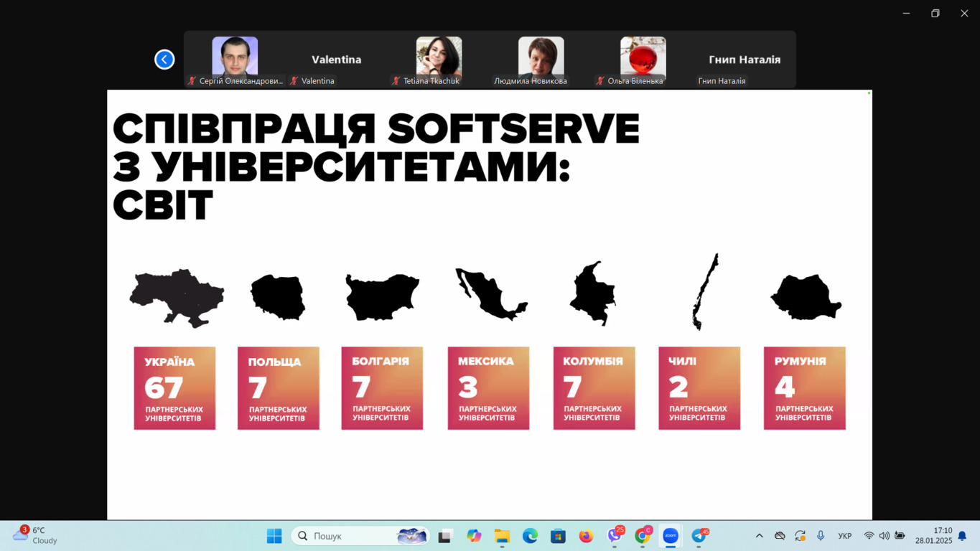Click the Україна 67 universities card
The height and width of the screenshot is (551, 980).
pos(174,388)
